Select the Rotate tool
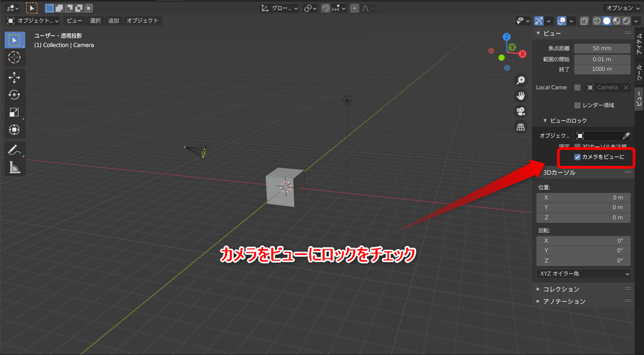This screenshot has width=644, height=355. 15,95
